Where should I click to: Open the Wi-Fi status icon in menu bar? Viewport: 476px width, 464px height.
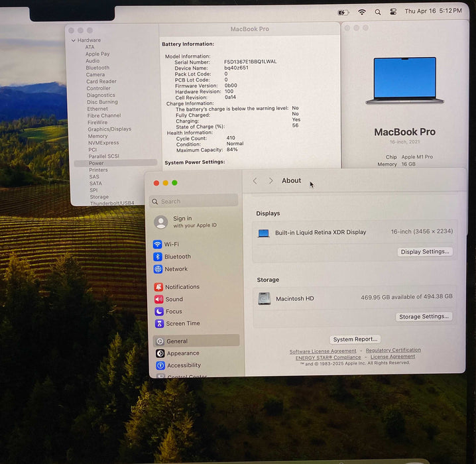click(x=361, y=12)
